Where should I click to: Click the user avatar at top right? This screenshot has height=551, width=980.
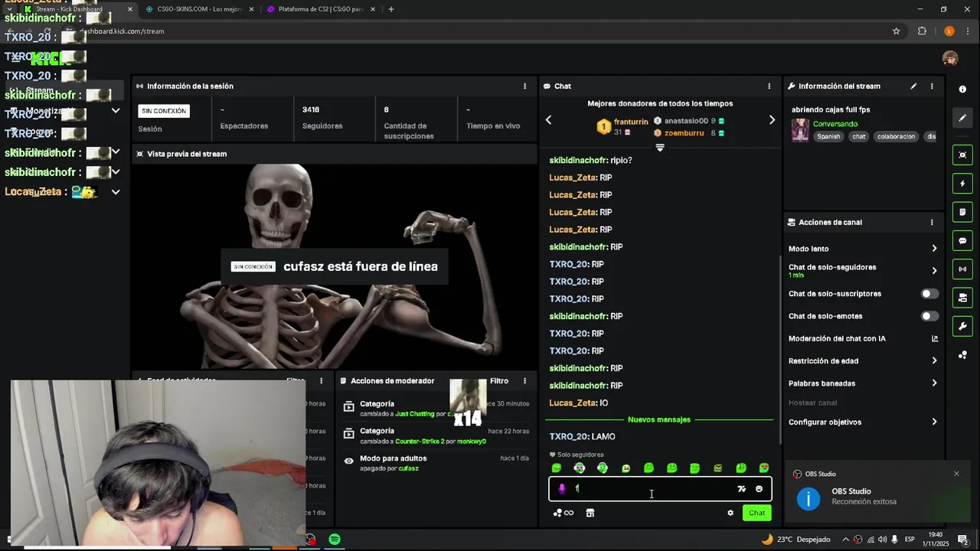tap(950, 59)
